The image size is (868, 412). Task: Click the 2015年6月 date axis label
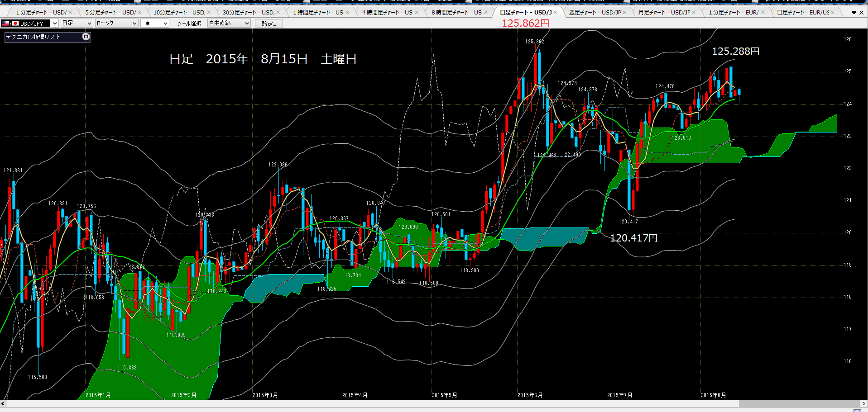(530, 395)
